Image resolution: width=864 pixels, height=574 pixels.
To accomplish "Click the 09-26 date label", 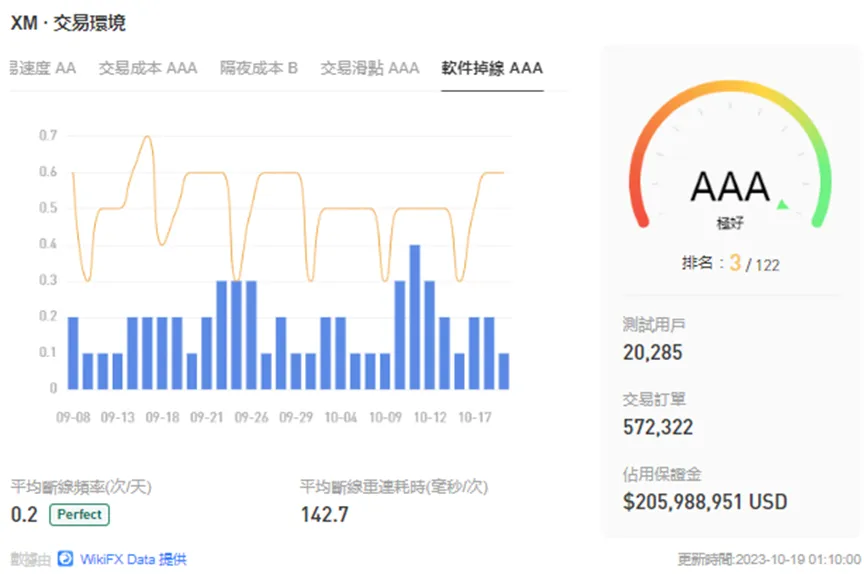I will pos(251,418).
